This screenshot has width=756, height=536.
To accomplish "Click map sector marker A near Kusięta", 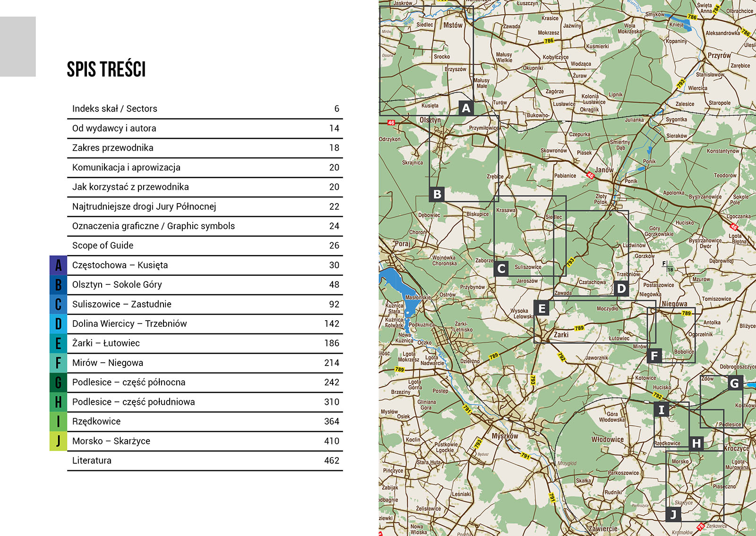I will [x=466, y=108].
